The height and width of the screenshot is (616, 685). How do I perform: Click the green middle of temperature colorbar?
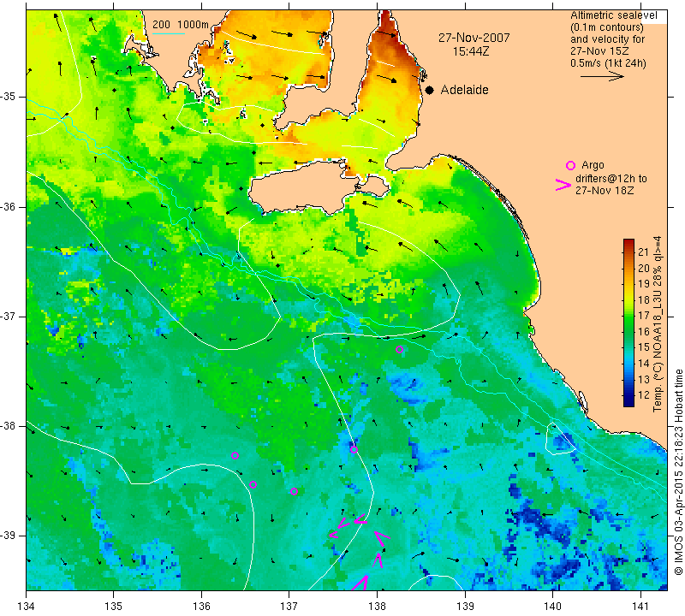628,323
